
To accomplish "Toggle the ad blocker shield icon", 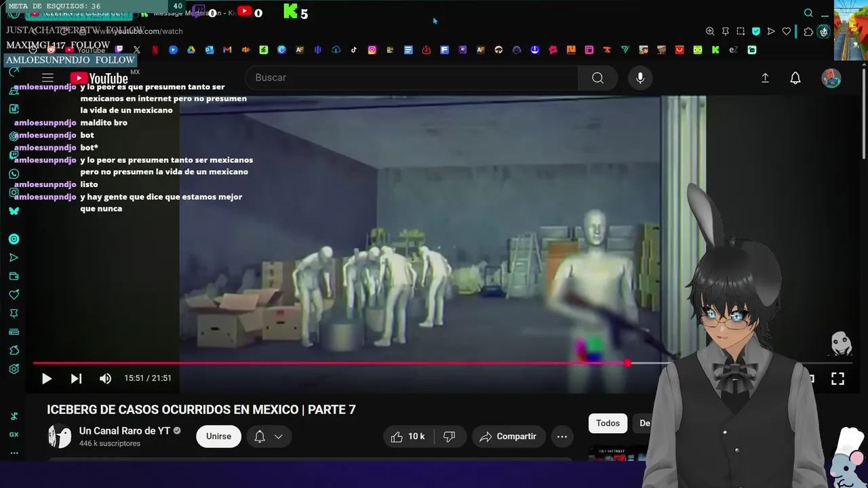I will [756, 31].
